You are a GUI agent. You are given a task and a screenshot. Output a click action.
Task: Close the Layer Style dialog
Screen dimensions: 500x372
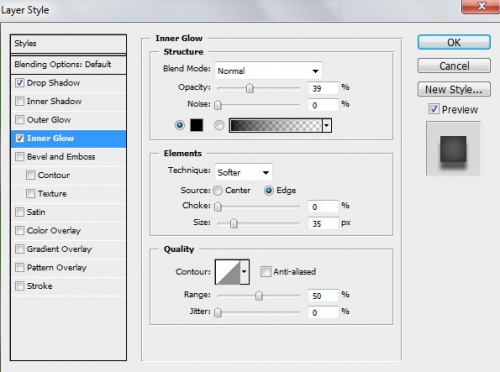tap(480, 6)
